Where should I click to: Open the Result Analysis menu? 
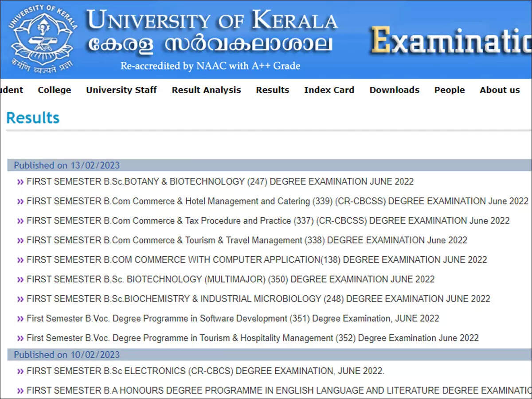point(207,90)
